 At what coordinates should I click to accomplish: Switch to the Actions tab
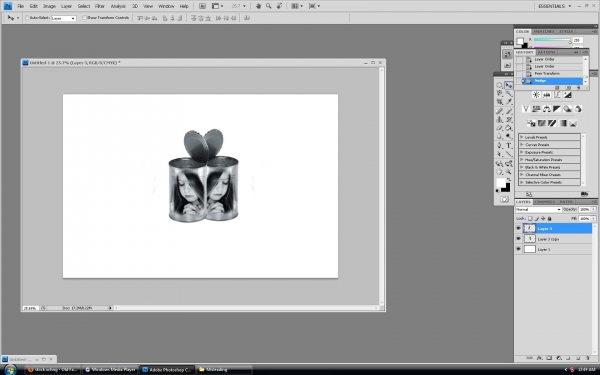[546, 52]
